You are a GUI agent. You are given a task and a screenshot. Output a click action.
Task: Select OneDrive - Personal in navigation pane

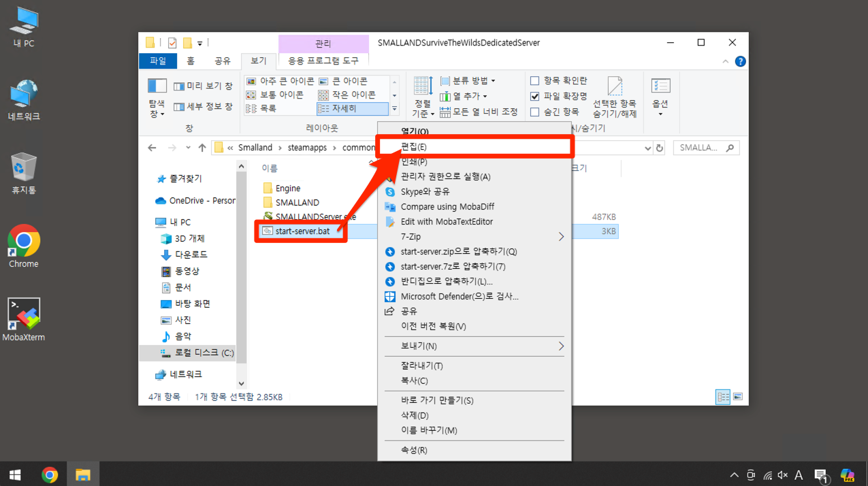point(195,201)
